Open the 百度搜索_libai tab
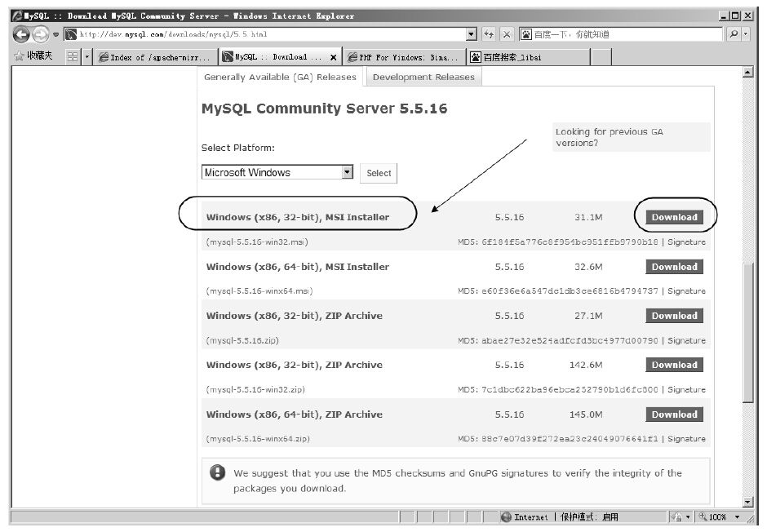 pyautogui.click(x=529, y=57)
